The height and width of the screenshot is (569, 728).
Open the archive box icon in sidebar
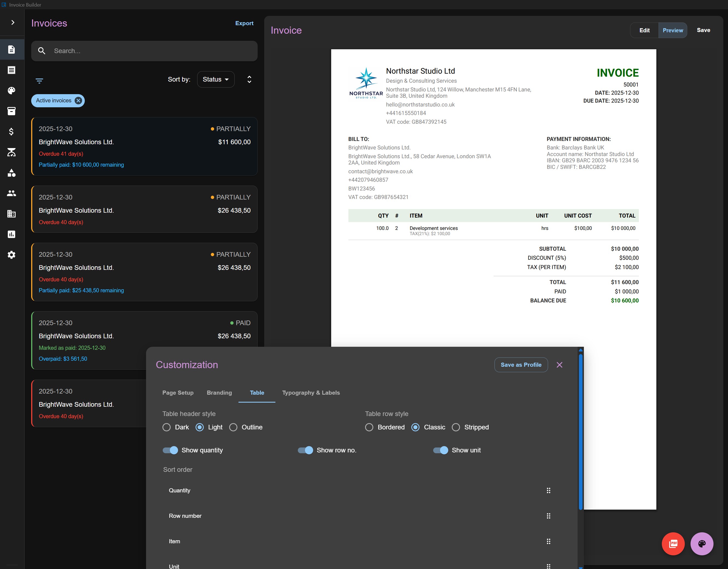click(x=12, y=111)
